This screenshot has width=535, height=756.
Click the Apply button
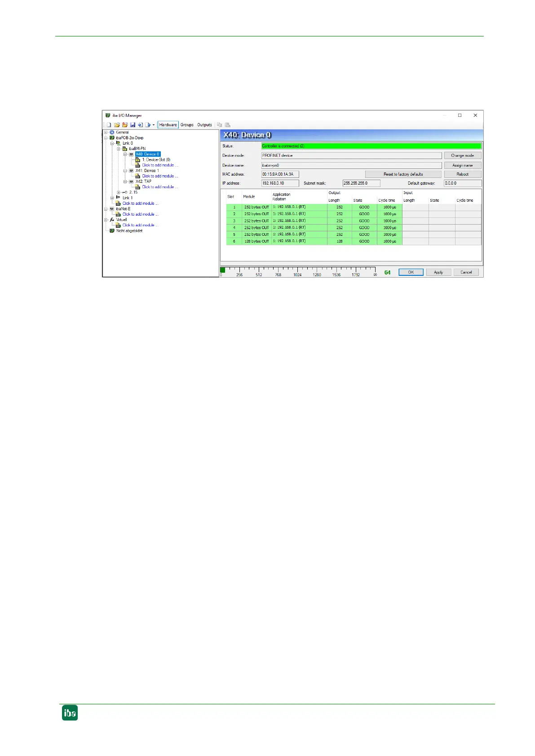pos(438,272)
